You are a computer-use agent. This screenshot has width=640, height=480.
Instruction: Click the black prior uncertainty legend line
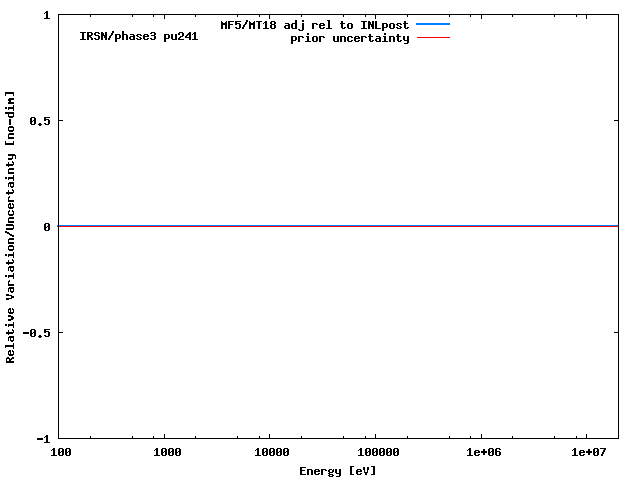(432, 38)
